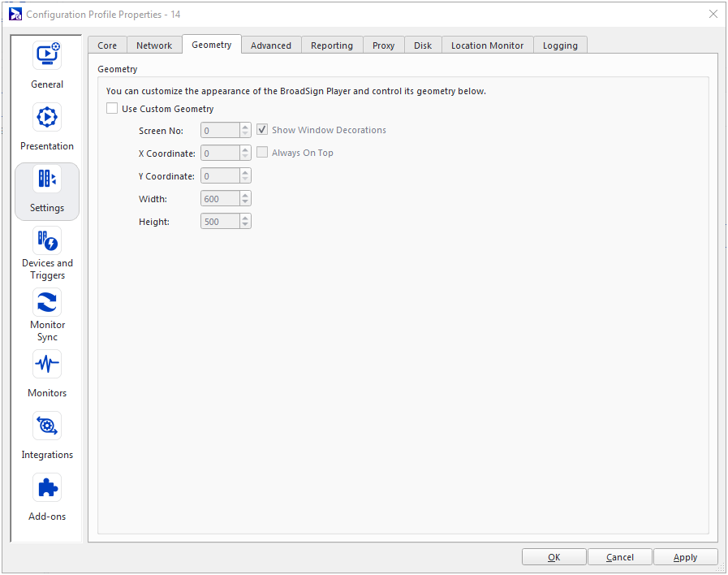The image size is (728, 575).
Task: Open the Monitors section icon
Action: (47, 364)
